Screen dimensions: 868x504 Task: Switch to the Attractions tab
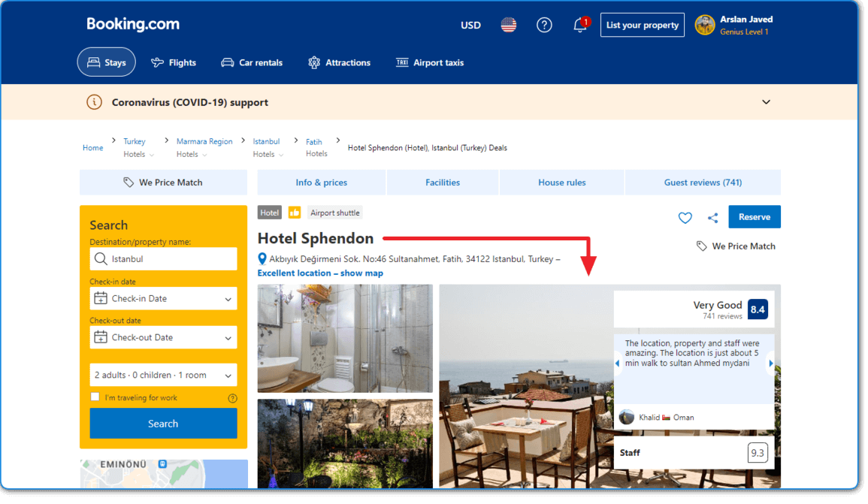coord(340,62)
